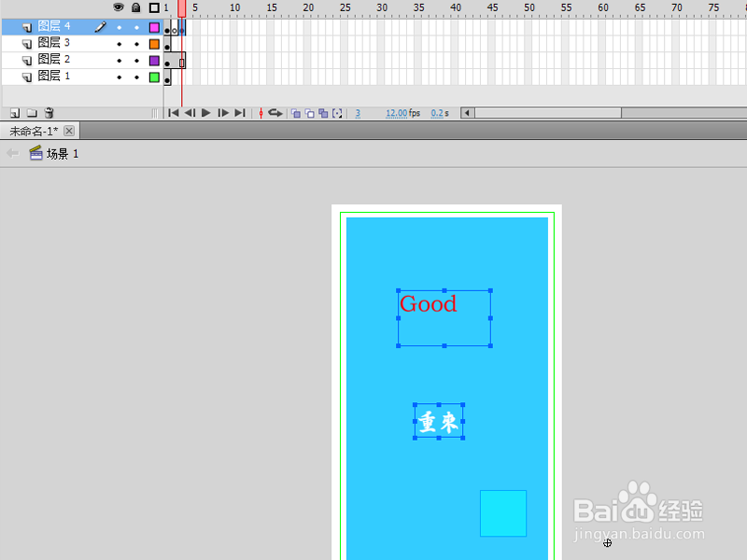Toggle the Loop playback icon
The width and height of the screenshot is (747, 560).
point(275,113)
